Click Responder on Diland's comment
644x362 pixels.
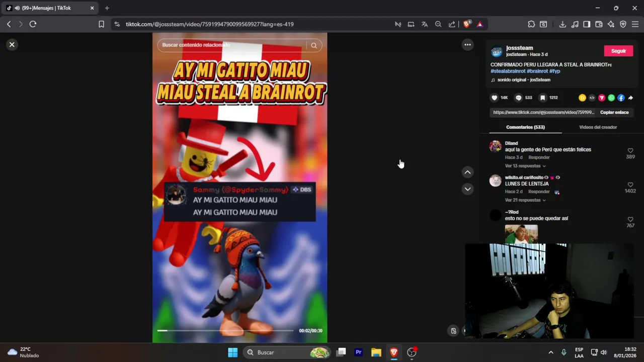539,157
